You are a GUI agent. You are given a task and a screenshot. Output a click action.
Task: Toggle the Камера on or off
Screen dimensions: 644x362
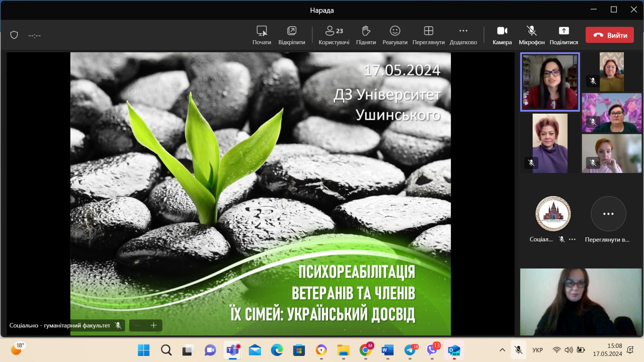point(502,35)
